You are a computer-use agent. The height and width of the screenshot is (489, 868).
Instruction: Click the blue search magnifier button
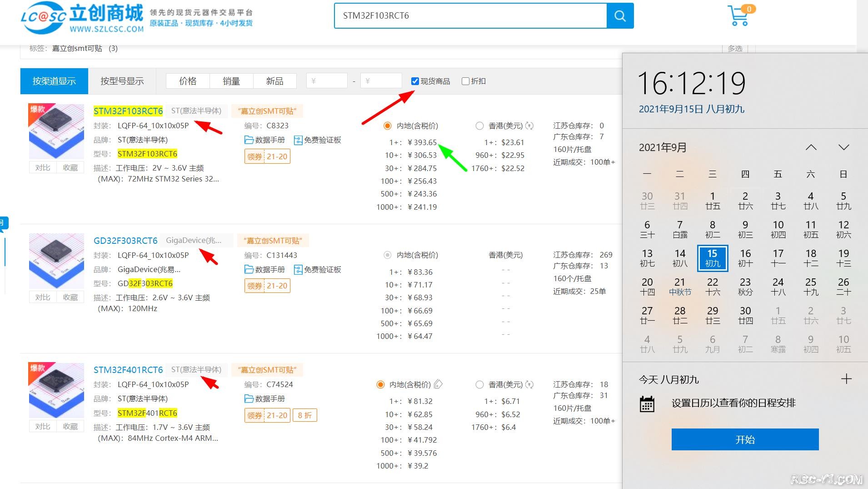(x=620, y=16)
